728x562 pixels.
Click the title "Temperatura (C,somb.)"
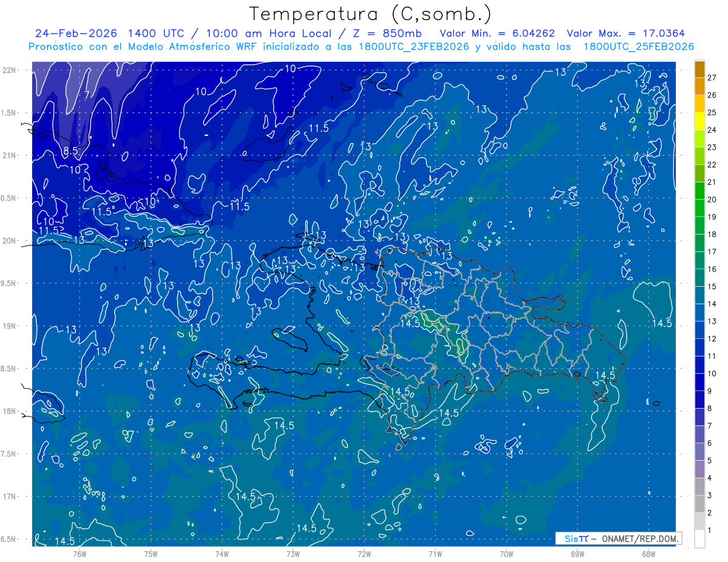pos(371,14)
